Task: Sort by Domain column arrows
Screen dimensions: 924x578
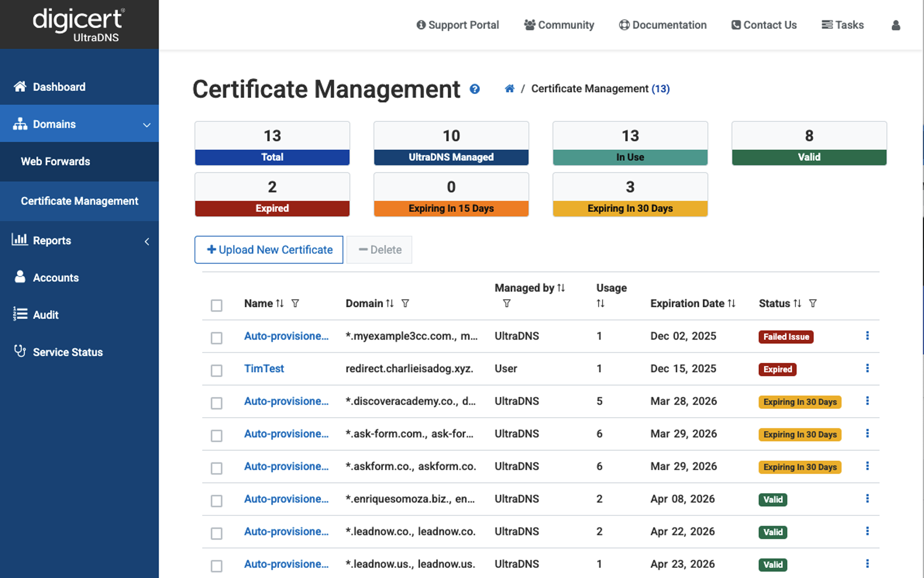Action: [x=390, y=303]
